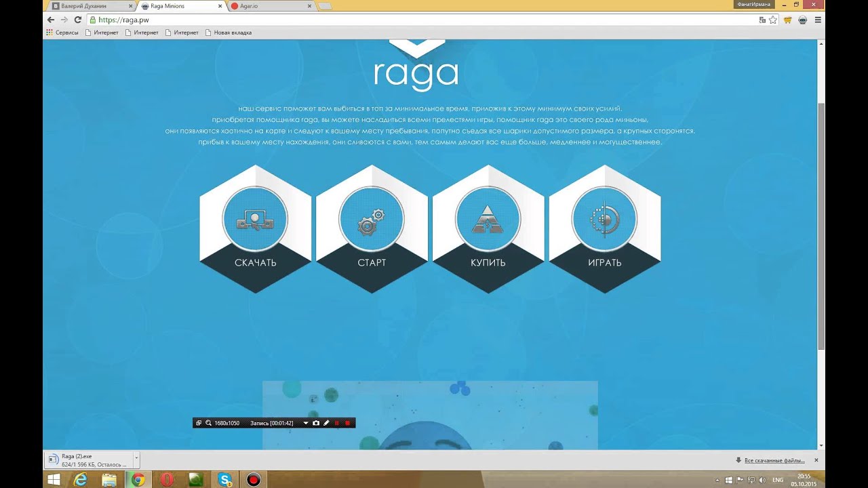This screenshot has height=488, width=868.
Task: Open the Сервисы apps bookmark
Action: click(62, 33)
